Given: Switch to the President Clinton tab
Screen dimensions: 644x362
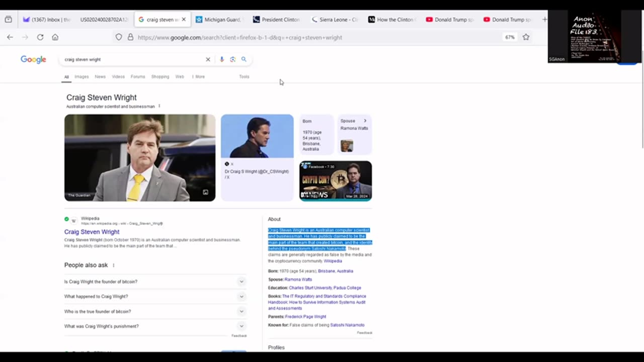Looking at the screenshot, I should 277,20.
